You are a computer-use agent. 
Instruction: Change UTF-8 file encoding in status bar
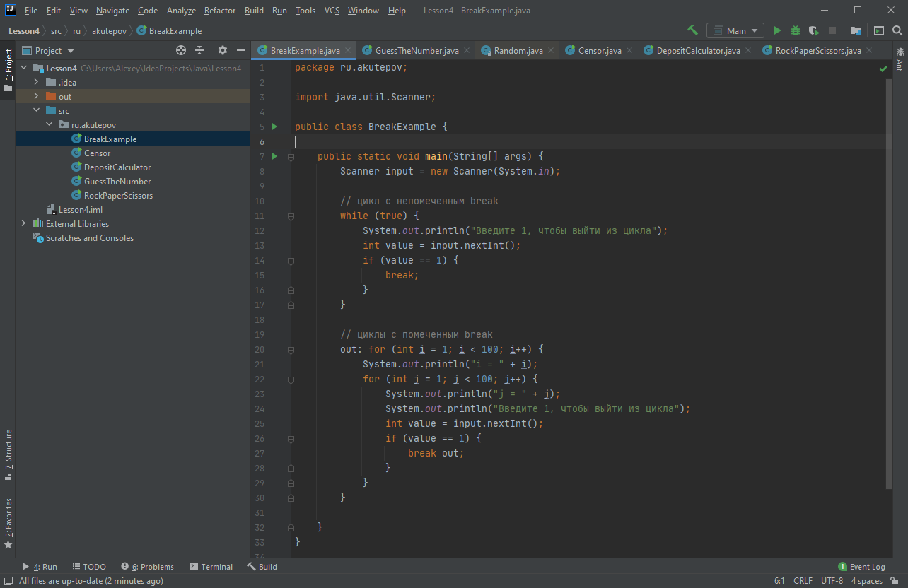[832, 581]
